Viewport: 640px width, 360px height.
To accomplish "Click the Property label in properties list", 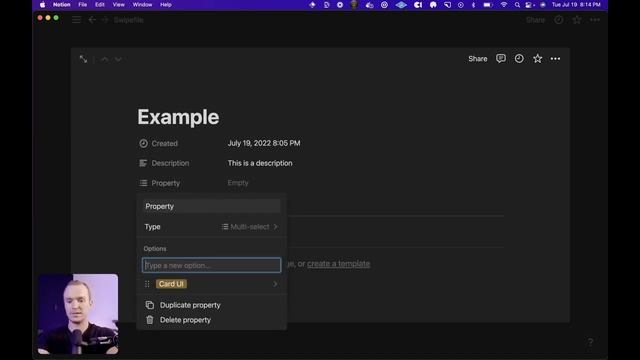I will tap(165, 183).
